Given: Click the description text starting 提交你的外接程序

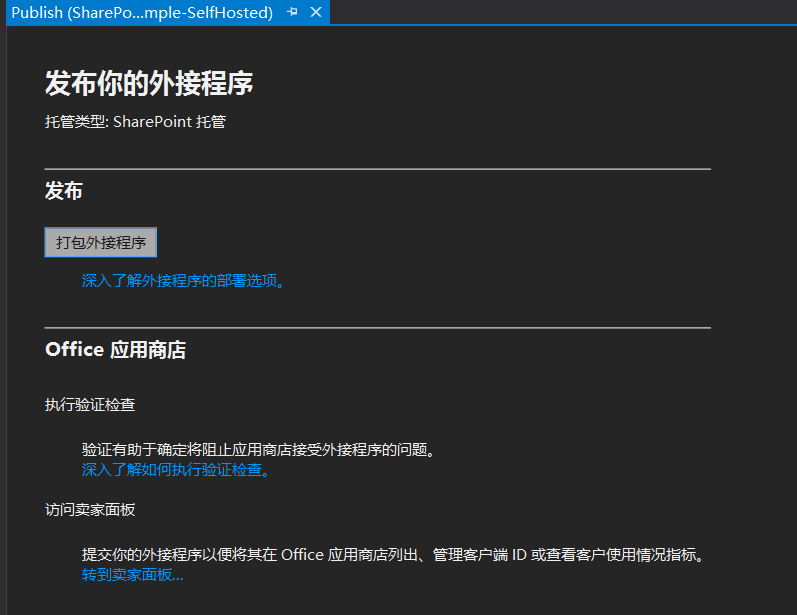Looking at the screenshot, I should (395, 554).
